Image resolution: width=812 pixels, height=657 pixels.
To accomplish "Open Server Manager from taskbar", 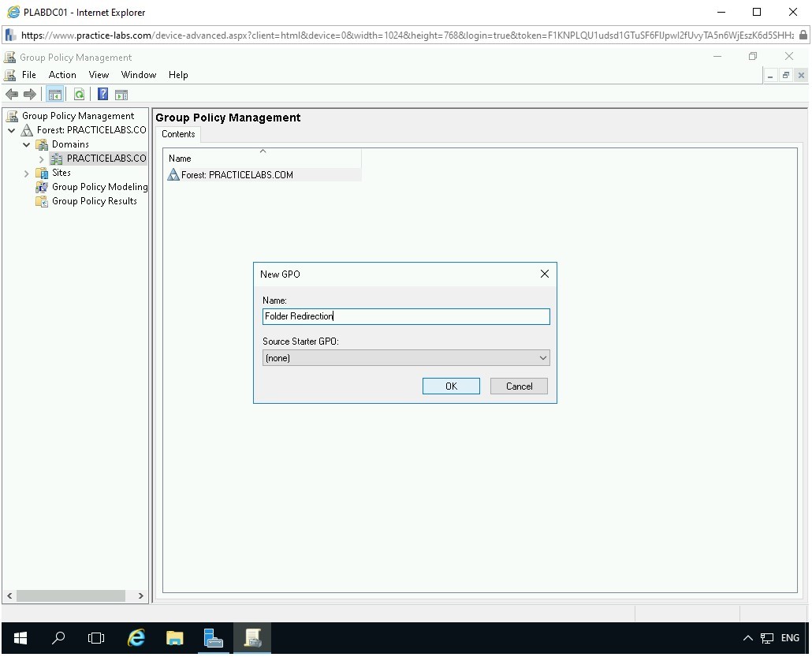I will tap(213, 638).
